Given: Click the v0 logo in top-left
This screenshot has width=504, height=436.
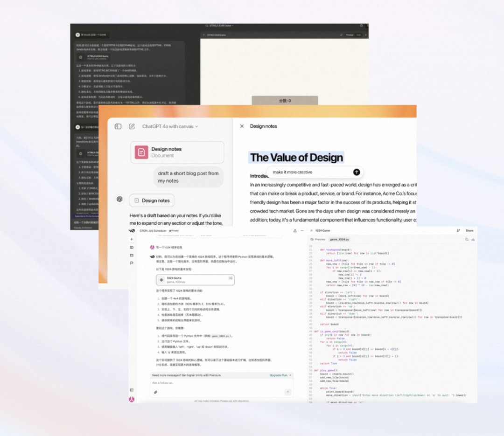Looking at the screenshot, I should click(x=132, y=230).
